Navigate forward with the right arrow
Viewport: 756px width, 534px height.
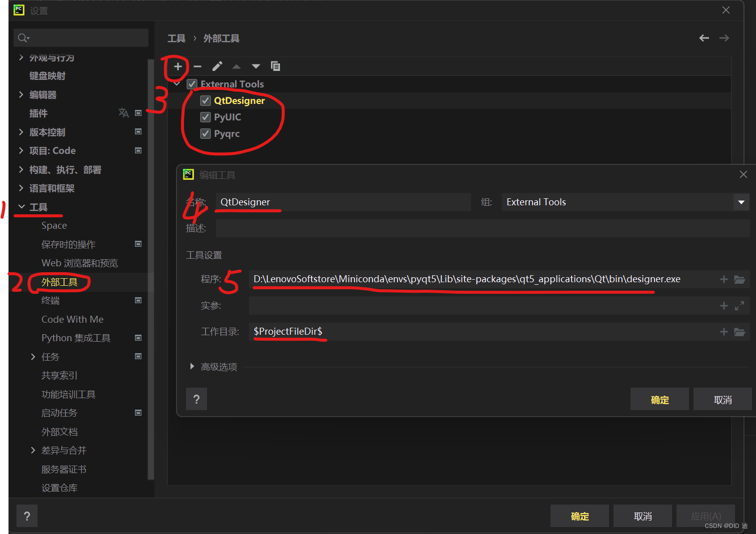click(x=724, y=38)
